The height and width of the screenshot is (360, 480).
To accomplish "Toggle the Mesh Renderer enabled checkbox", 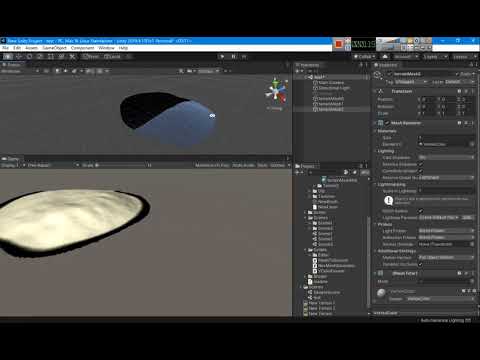I will click(x=387, y=123).
